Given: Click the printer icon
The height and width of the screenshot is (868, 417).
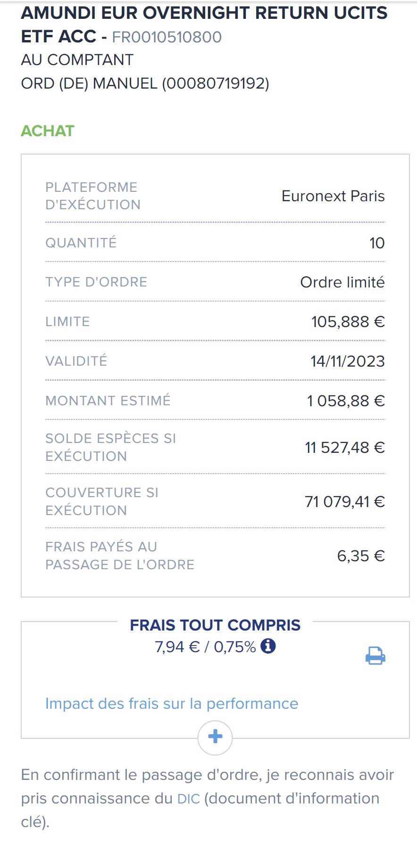Looking at the screenshot, I should coord(375,655).
